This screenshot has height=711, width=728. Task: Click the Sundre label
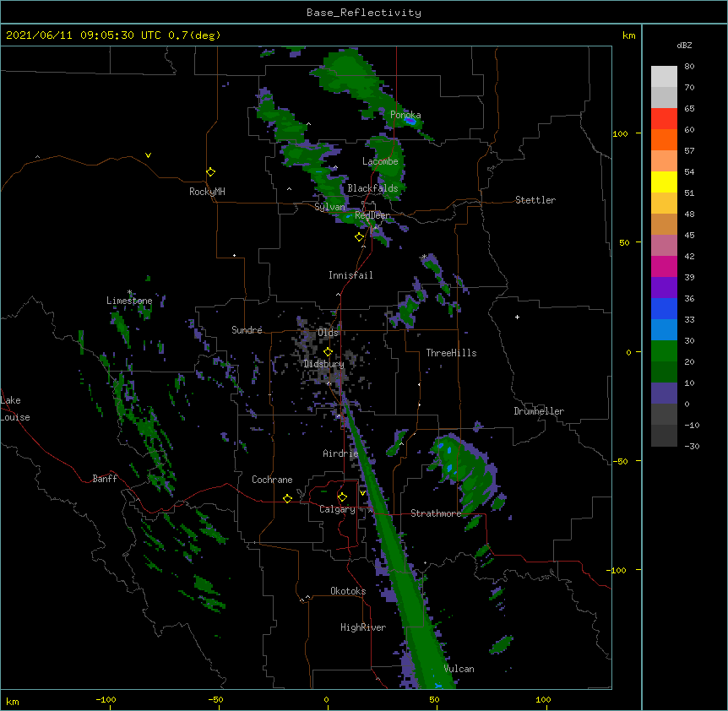click(247, 330)
